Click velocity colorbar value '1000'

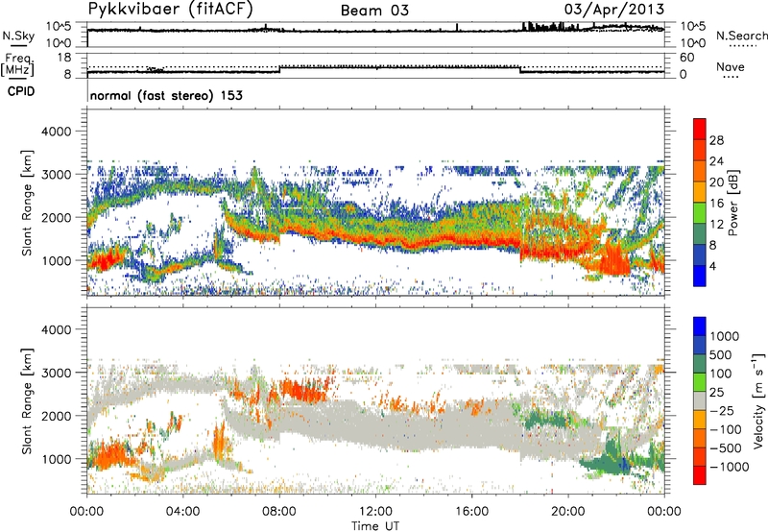coord(725,336)
